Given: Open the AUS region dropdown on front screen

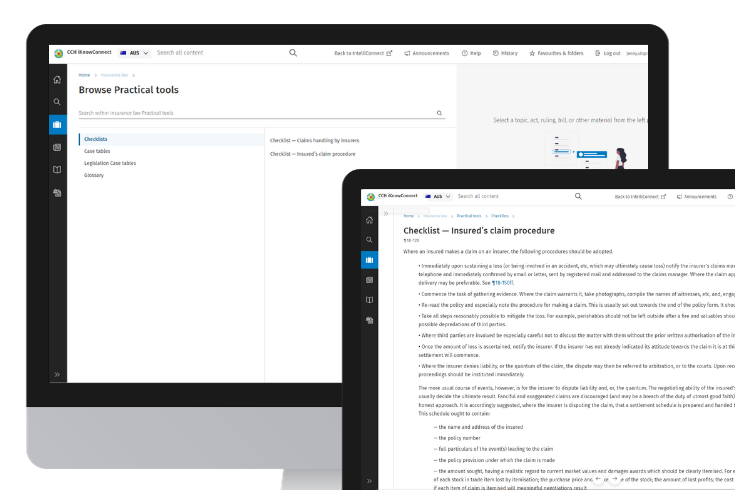Looking at the screenshot, I should click(x=436, y=197).
